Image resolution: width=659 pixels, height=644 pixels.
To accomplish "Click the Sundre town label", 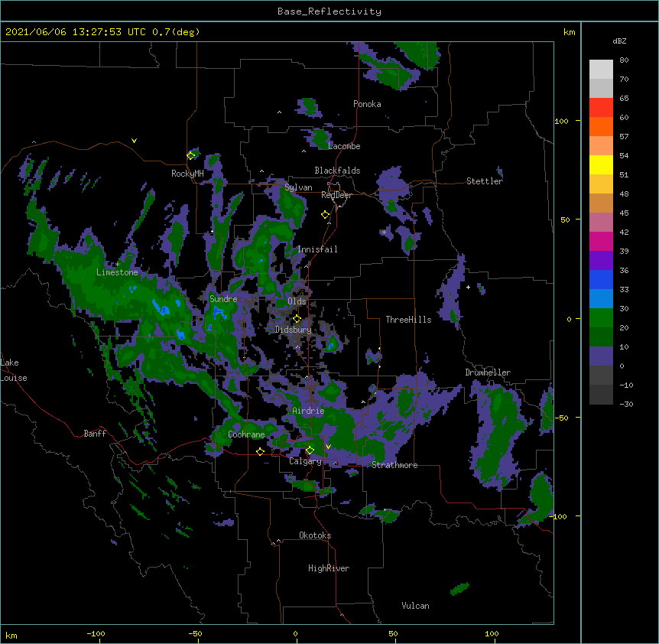I will 223,299.
